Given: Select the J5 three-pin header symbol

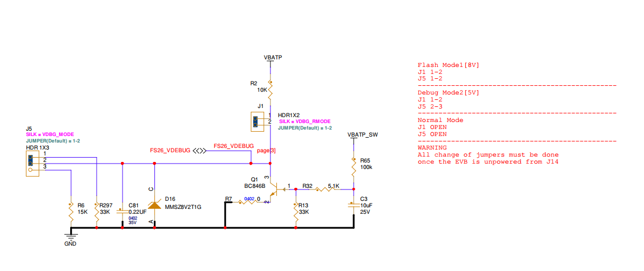Looking at the screenshot, I should click(32, 164).
